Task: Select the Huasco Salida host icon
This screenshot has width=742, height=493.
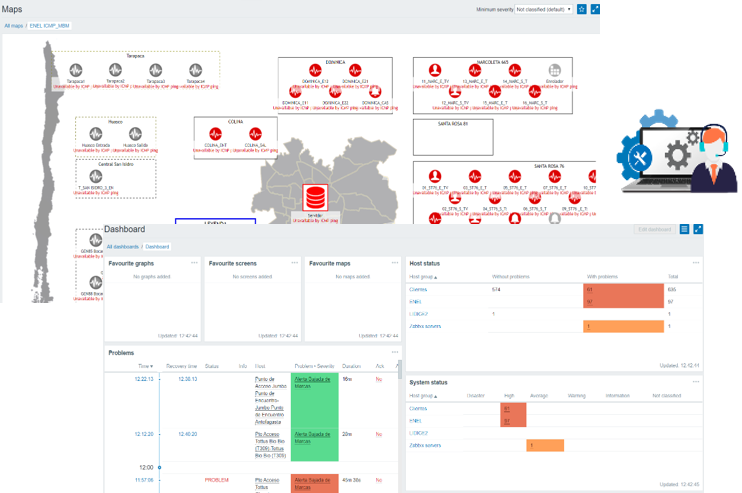Action: 135,134
